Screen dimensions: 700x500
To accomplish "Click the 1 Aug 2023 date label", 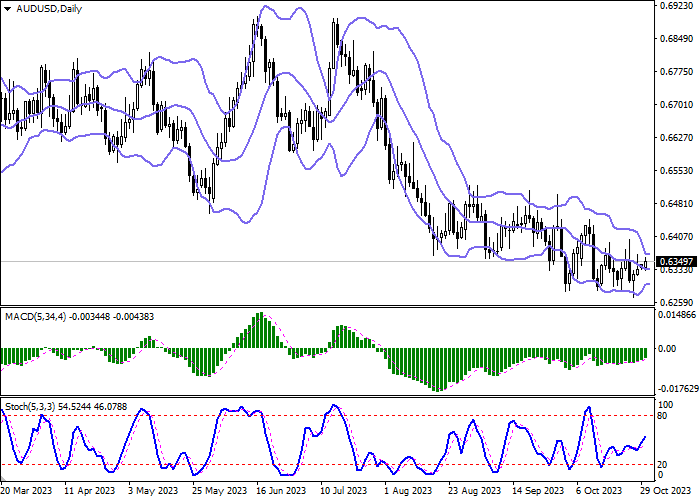I will coord(408,491).
